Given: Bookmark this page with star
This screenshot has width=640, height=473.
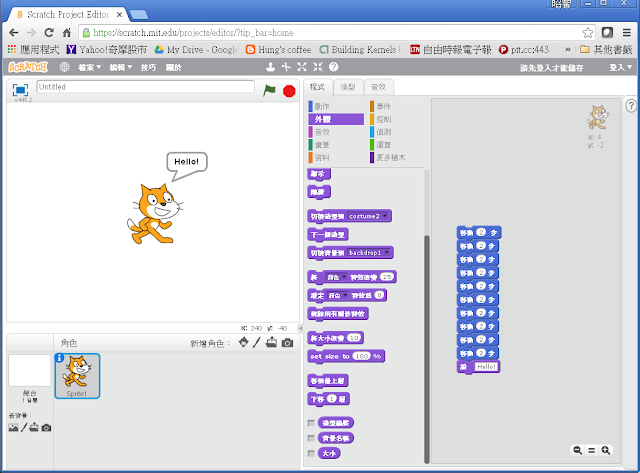Looking at the screenshot, I should [x=588, y=33].
